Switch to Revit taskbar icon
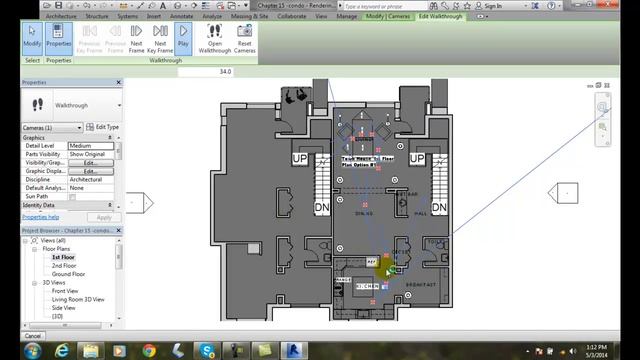This screenshot has width=640, height=360. [x=294, y=351]
